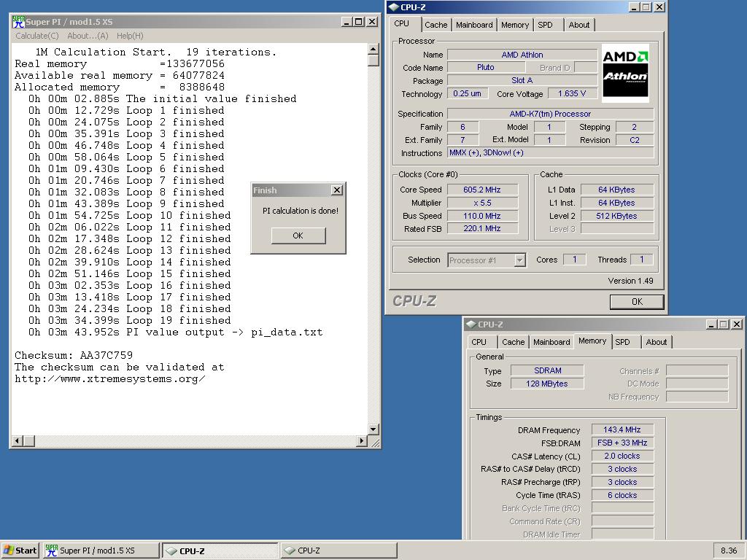Click the Cycle Time 6 clocks value

(622, 495)
